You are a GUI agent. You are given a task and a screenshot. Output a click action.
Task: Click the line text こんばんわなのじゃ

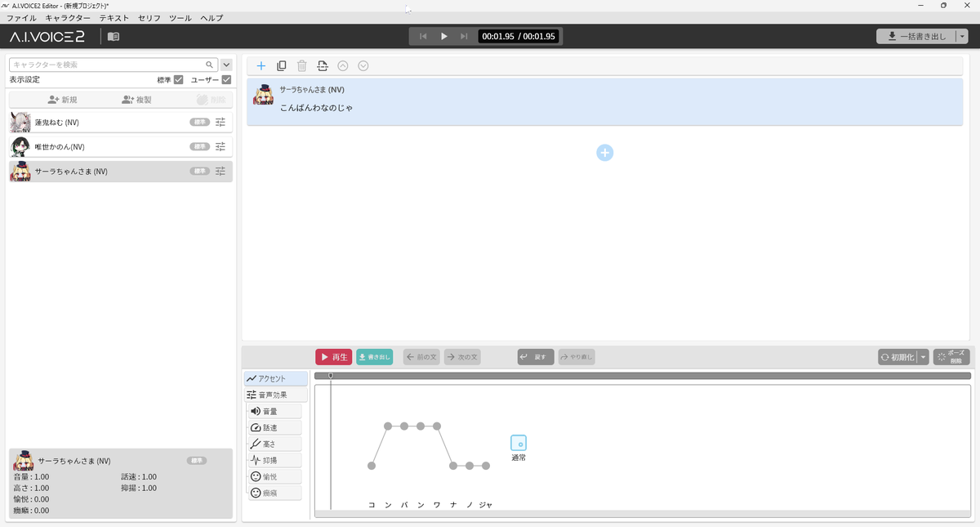[x=316, y=108]
